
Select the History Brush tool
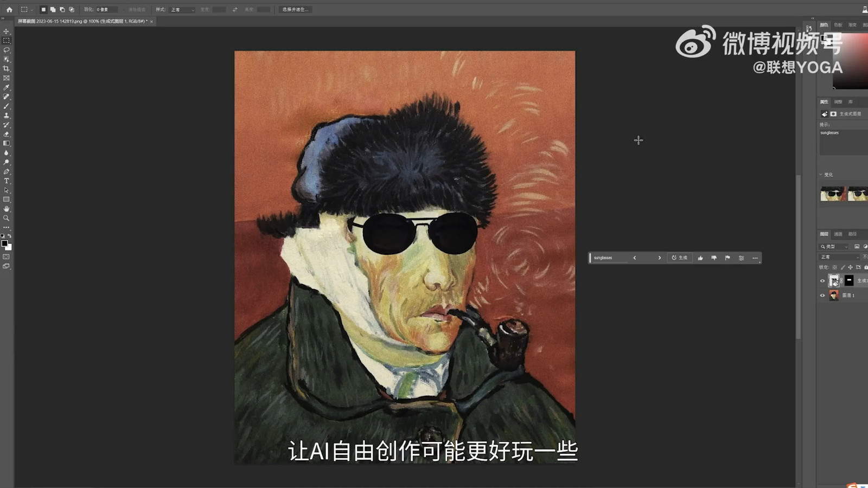7,125
